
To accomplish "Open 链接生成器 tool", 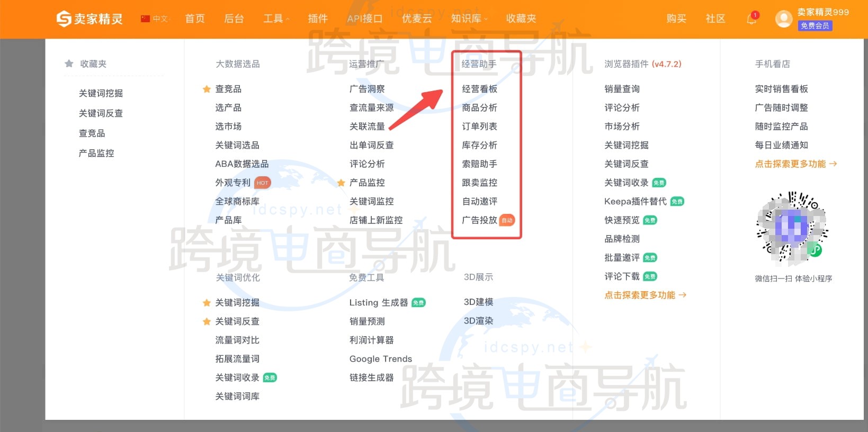I will pos(372,378).
